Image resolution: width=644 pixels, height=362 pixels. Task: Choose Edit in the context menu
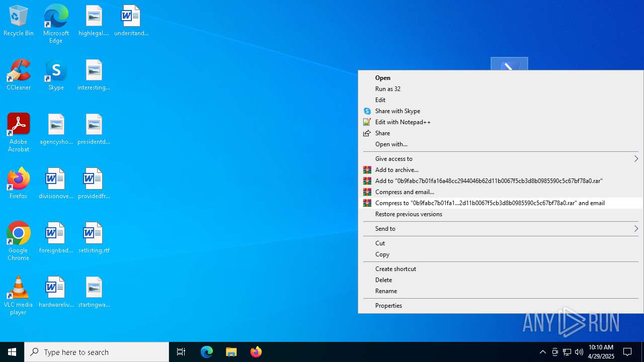pyautogui.click(x=501, y=100)
